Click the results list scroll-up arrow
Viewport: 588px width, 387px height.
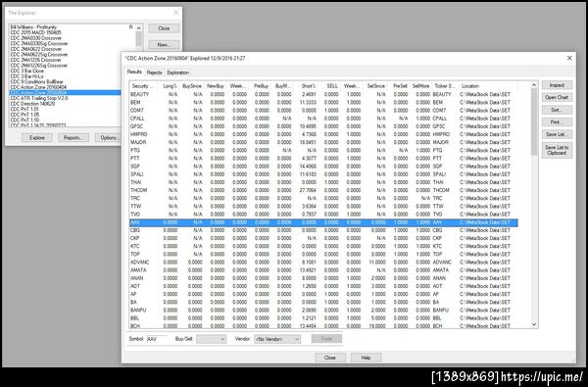pos(534,85)
